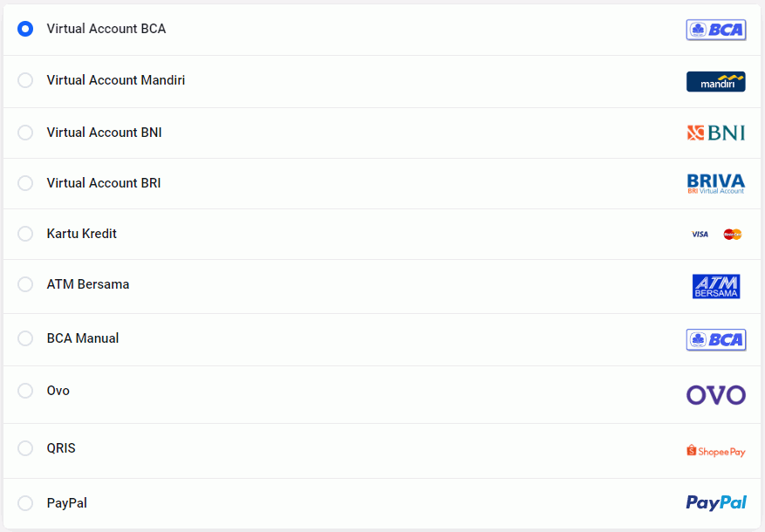This screenshot has width=765, height=532.
Task: Pick the QRIS radio button
Action: [25, 448]
